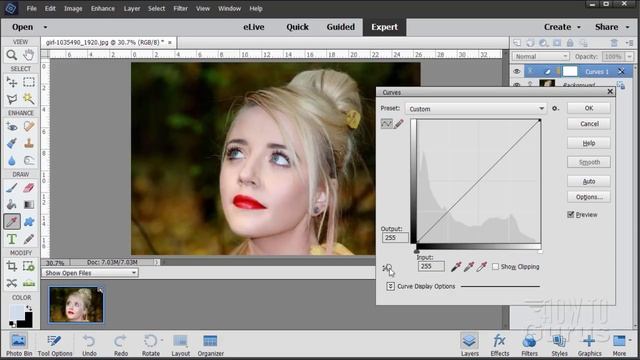Viewport: 640px width, 360px height.
Task: Open the Enhance menu
Action: (x=102, y=9)
